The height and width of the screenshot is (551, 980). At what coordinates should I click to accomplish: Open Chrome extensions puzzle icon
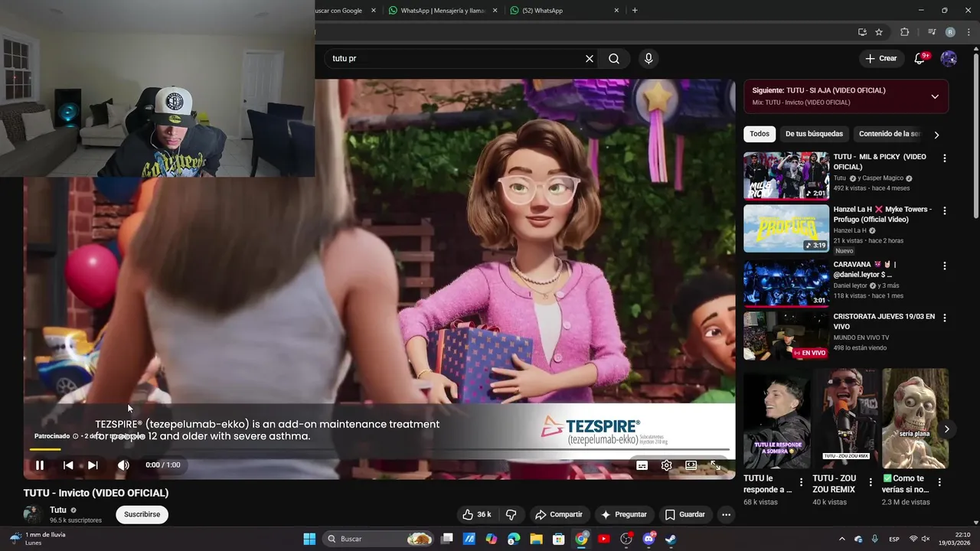coord(904,32)
